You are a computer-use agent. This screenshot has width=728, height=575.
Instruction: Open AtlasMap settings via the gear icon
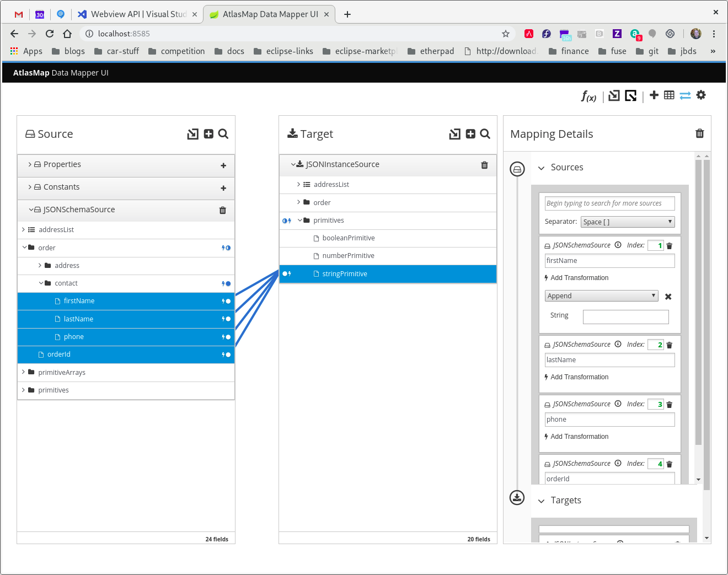(x=700, y=95)
